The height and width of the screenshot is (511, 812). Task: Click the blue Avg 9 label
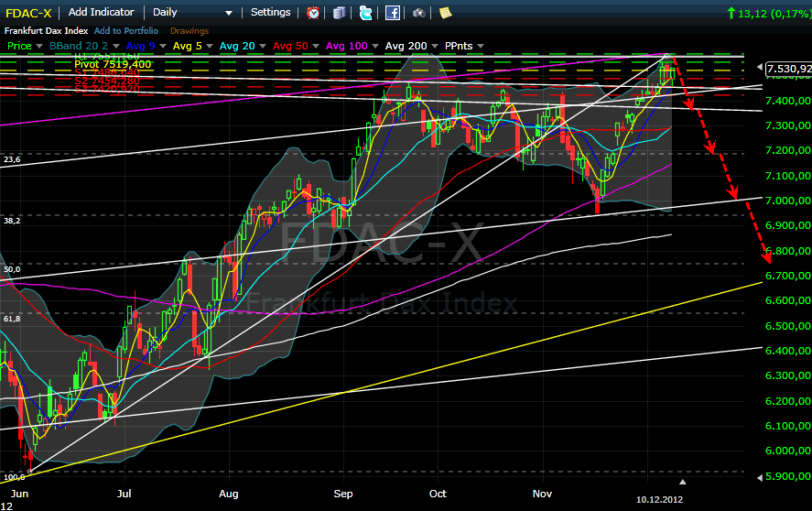pyautogui.click(x=140, y=46)
